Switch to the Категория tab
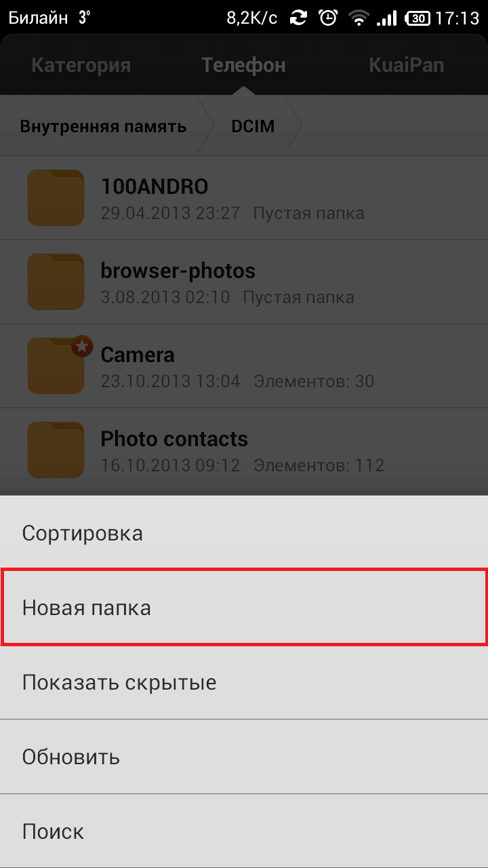488x868 pixels. coord(81,65)
